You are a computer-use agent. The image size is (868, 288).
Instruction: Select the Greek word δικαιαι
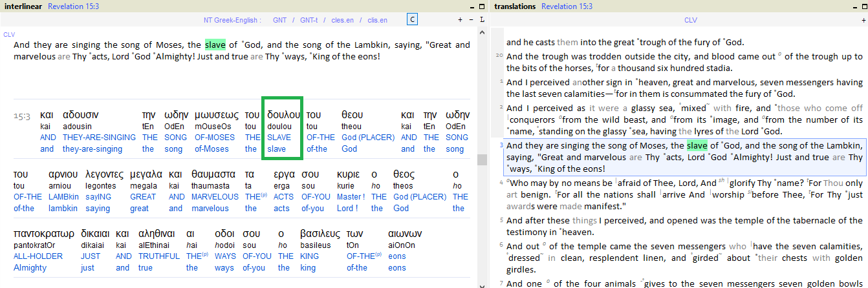[x=96, y=234]
